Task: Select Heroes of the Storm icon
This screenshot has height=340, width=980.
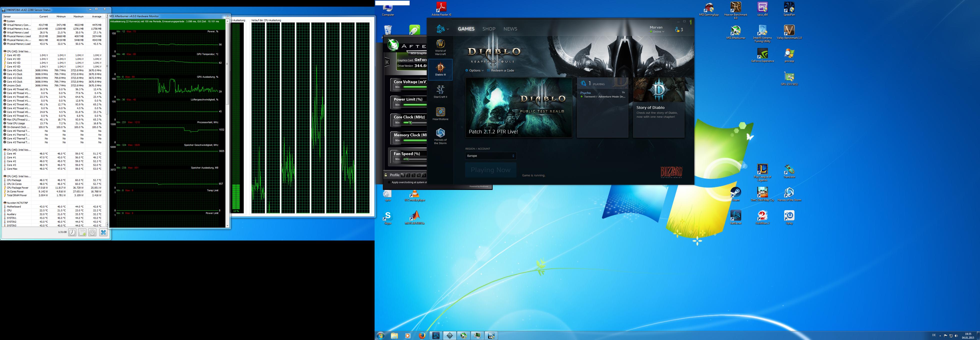Action: [440, 136]
